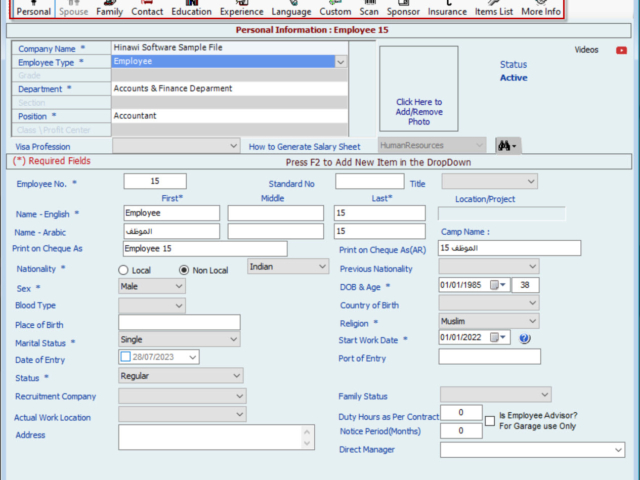Open the More Info section
The image size is (640, 480).
(541, 9)
